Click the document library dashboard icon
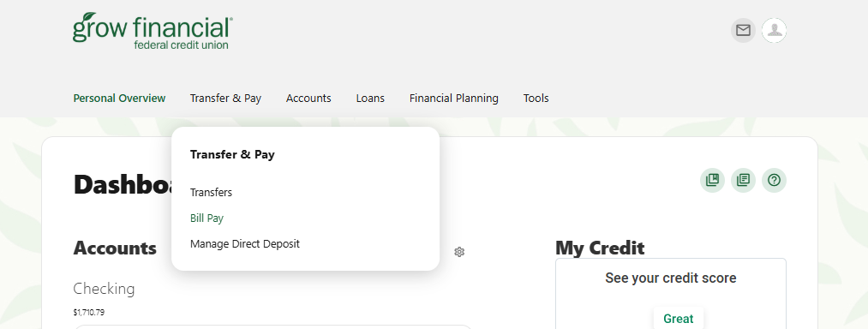This screenshot has width=868, height=329. coord(743,180)
